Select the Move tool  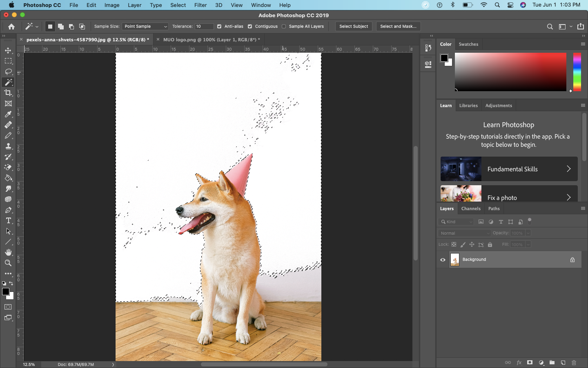tap(8, 51)
